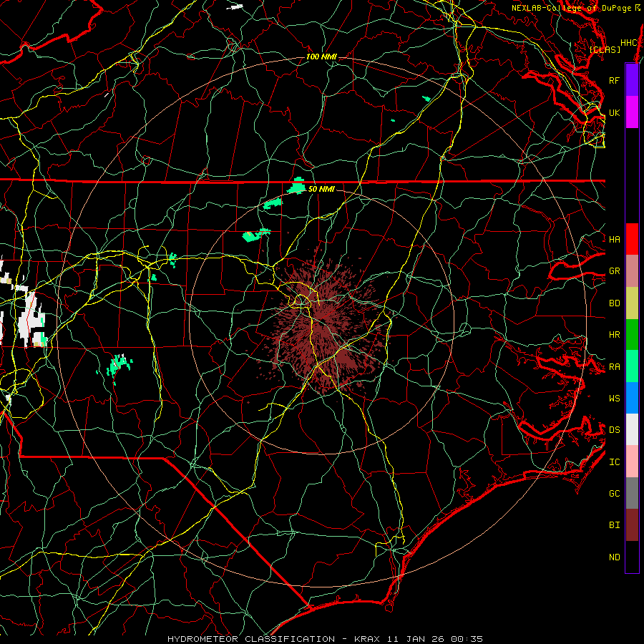Click the UK magenta legend swatch
Screen dimensions: 644x644
pyautogui.click(x=632, y=112)
